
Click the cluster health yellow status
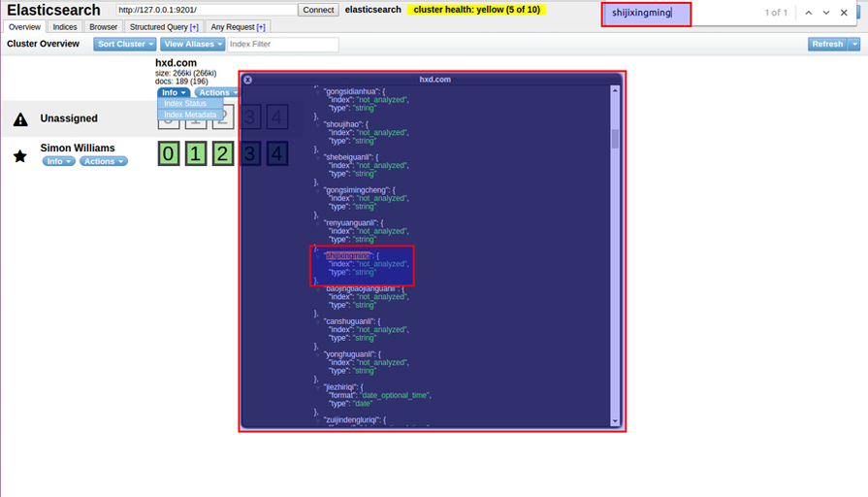pos(476,10)
